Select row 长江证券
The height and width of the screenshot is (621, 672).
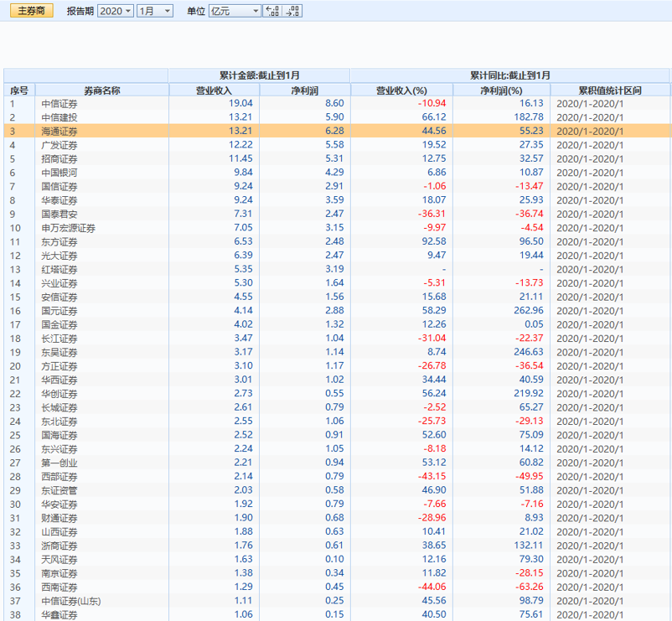pos(337,338)
